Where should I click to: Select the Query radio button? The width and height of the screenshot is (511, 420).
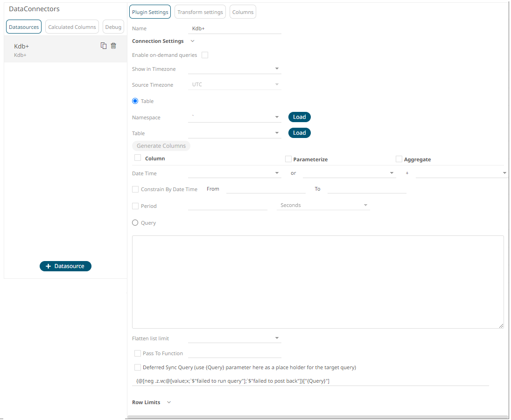(x=135, y=223)
